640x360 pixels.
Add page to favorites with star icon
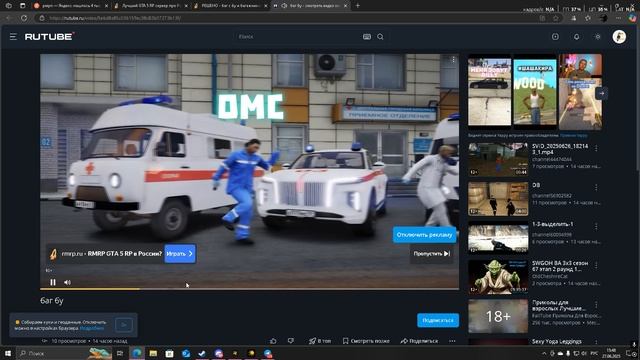(x=556, y=18)
